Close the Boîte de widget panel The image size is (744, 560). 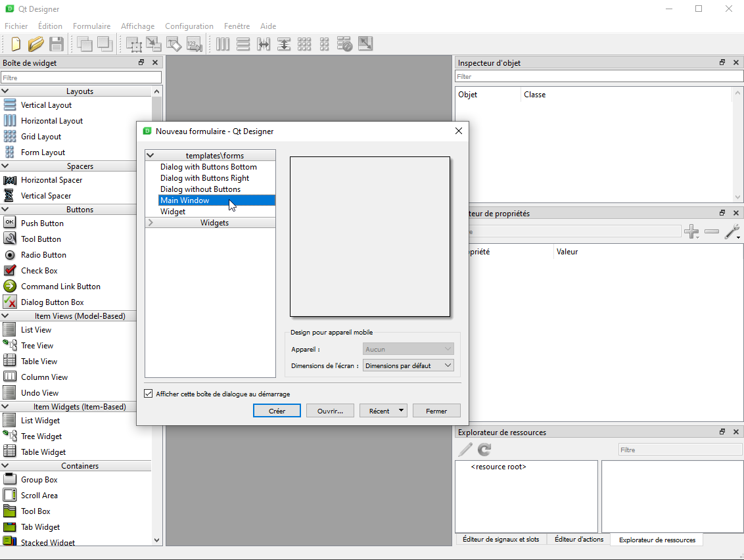tap(154, 62)
